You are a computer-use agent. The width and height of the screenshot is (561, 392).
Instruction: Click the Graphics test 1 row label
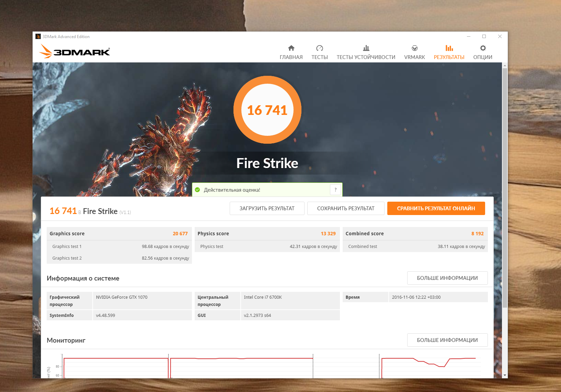click(67, 247)
